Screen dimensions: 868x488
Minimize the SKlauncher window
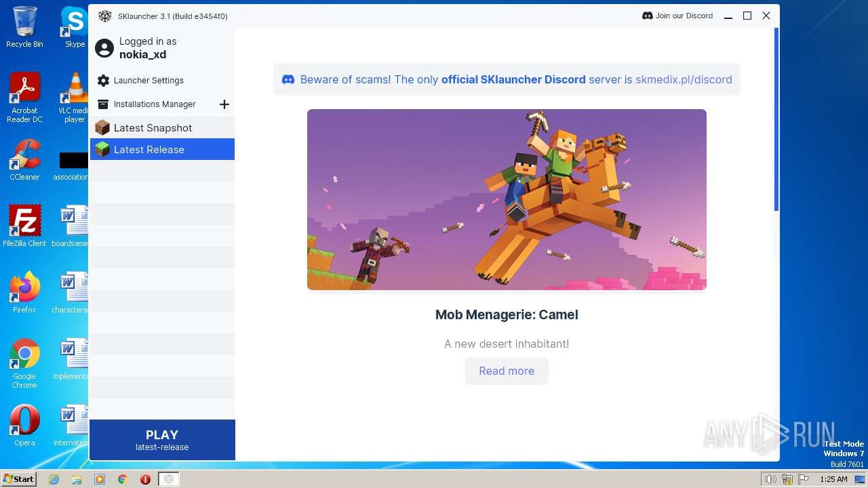click(x=728, y=16)
